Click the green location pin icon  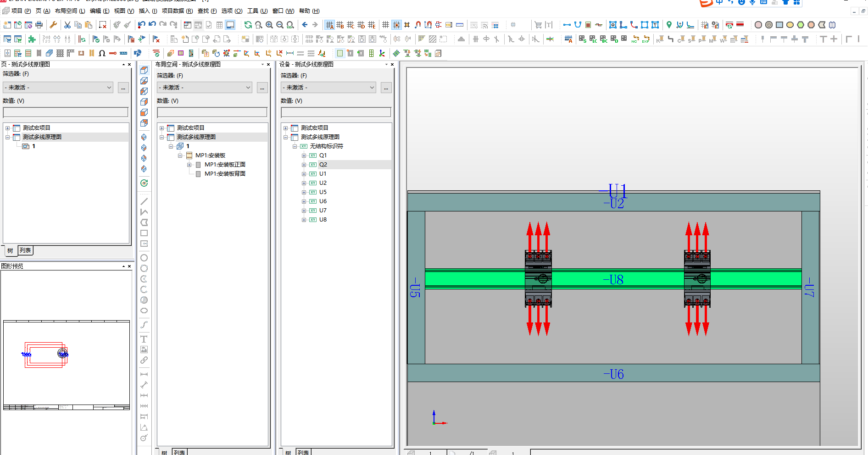[x=669, y=25]
